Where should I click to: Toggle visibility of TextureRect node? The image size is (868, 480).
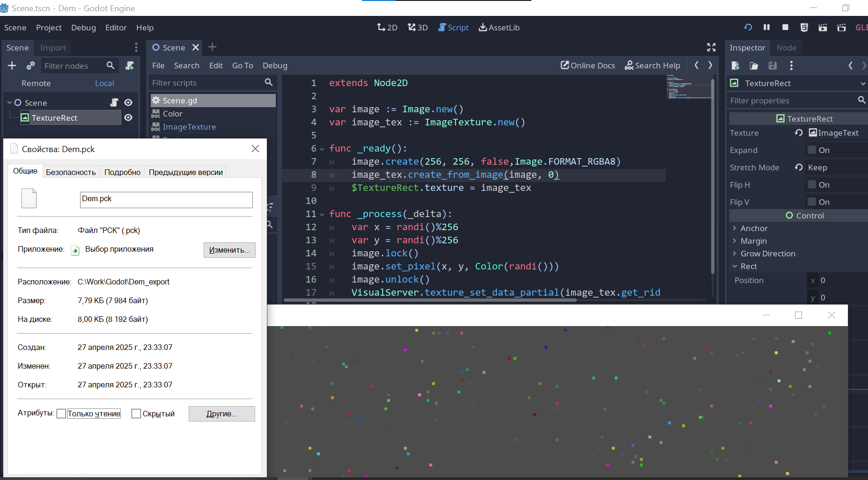coord(128,117)
